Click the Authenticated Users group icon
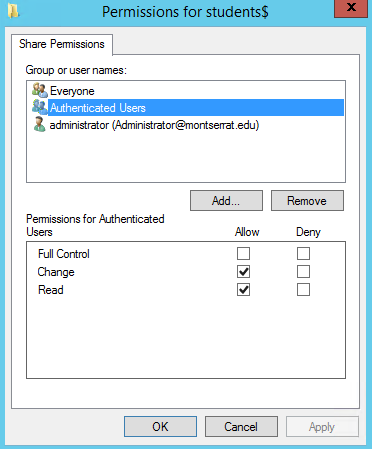The width and height of the screenshot is (372, 449). point(40,107)
